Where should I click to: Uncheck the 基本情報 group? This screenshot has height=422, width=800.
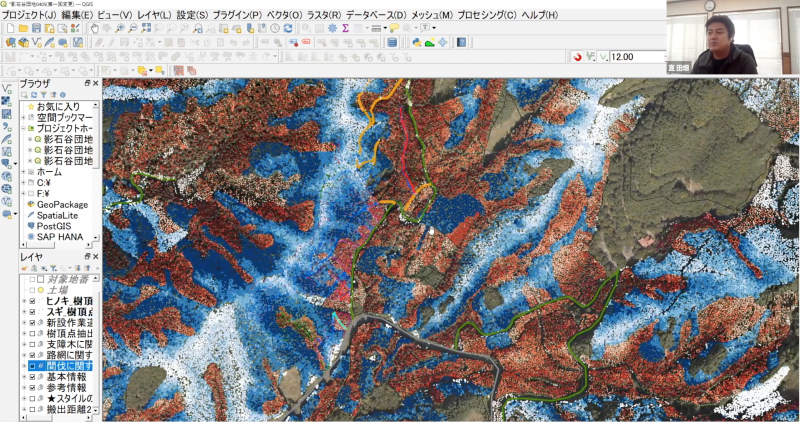(x=32, y=377)
